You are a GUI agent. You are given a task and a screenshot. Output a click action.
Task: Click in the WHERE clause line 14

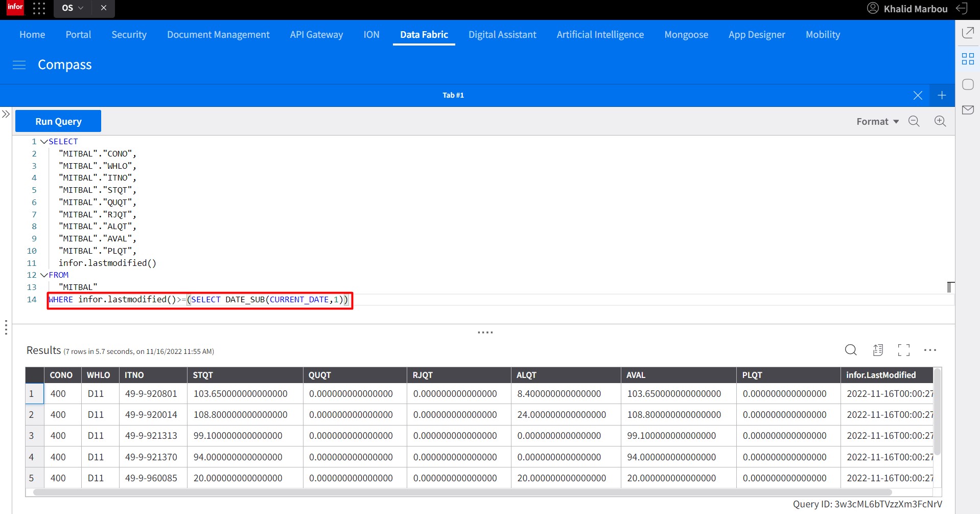(200, 300)
